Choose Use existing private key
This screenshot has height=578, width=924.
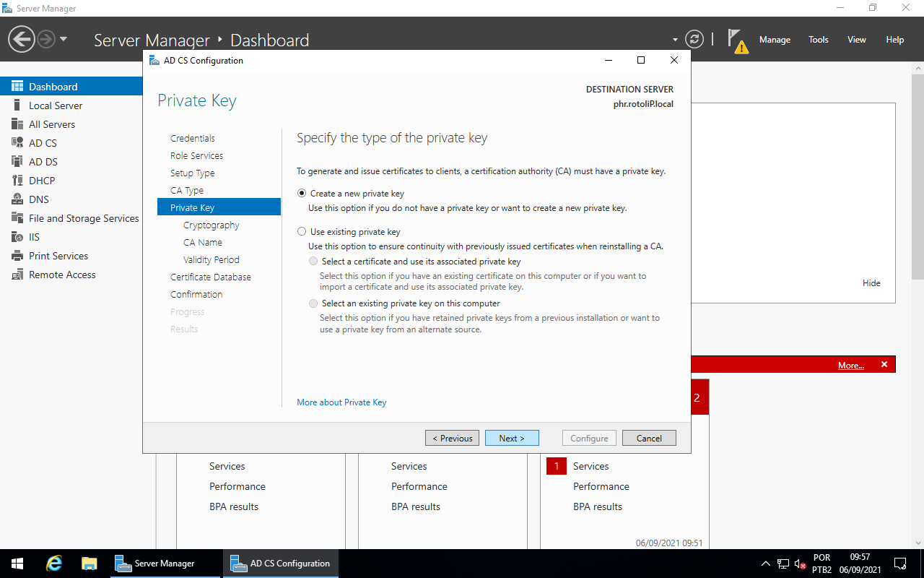pyautogui.click(x=302, y=231)
